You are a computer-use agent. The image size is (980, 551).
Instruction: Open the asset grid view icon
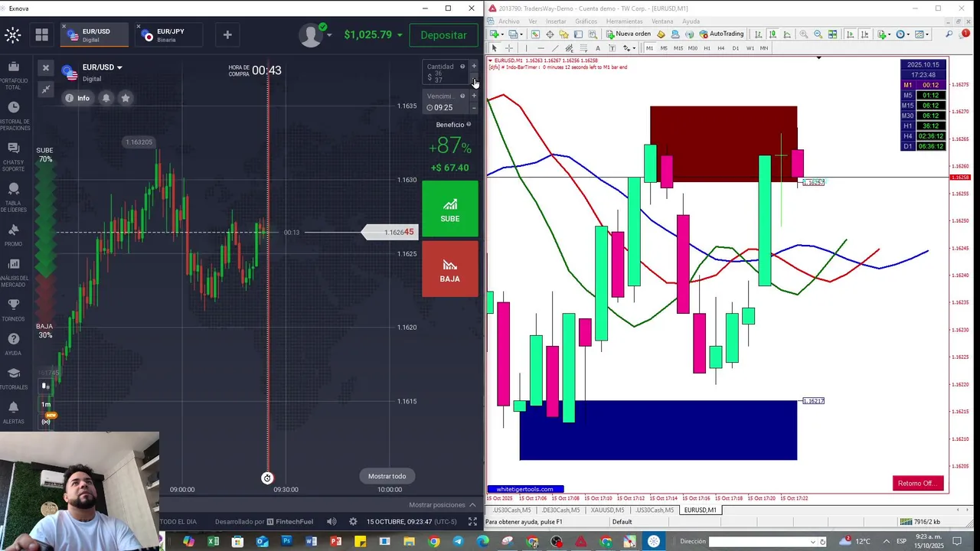tap(41, 34)
